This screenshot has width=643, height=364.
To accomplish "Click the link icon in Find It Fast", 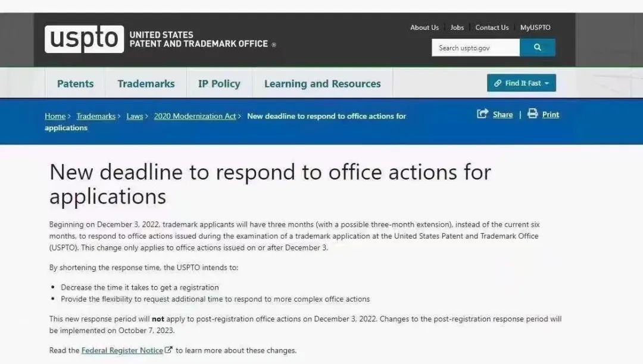I will (497, 83).
